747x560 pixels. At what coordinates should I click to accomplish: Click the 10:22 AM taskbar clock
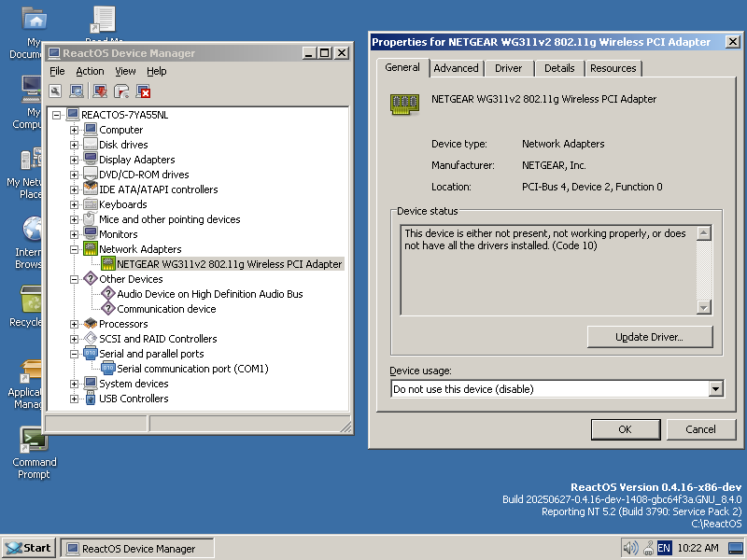pos(698,548)
